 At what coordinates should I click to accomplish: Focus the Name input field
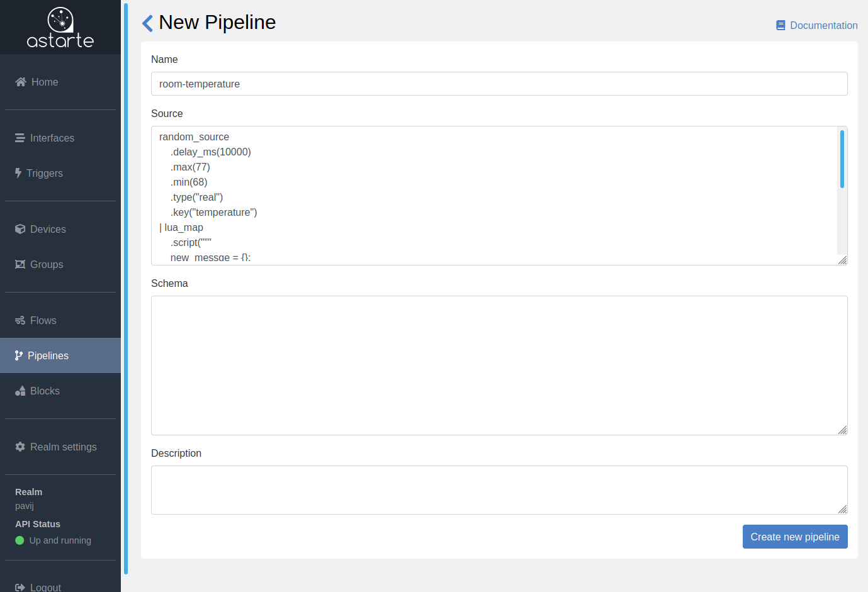coord(499,84)
